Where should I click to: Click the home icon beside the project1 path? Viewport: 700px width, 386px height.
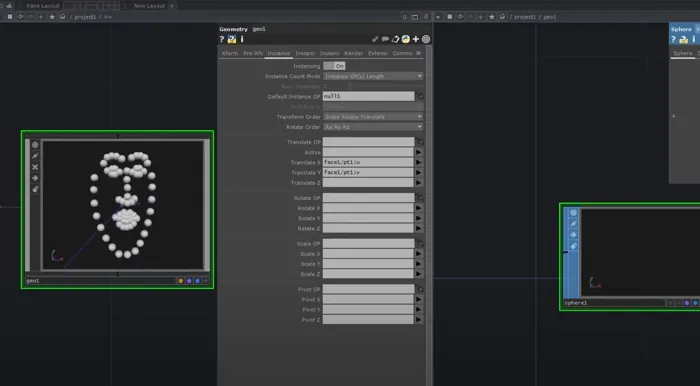pos(62,17)
